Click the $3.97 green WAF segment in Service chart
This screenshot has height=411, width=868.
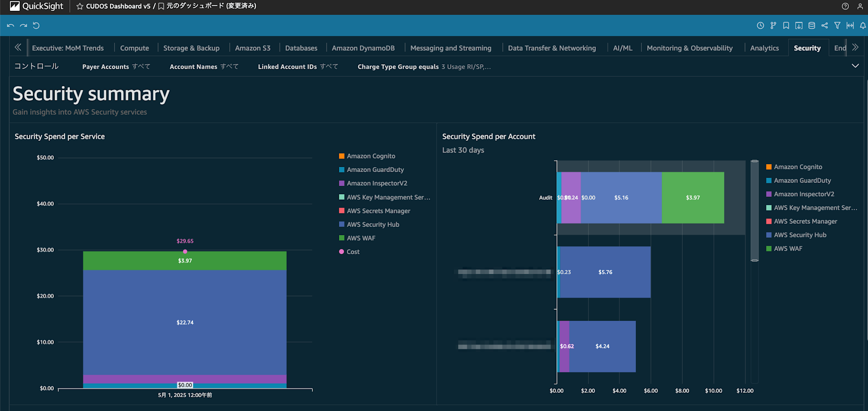(x=185, y=261)
